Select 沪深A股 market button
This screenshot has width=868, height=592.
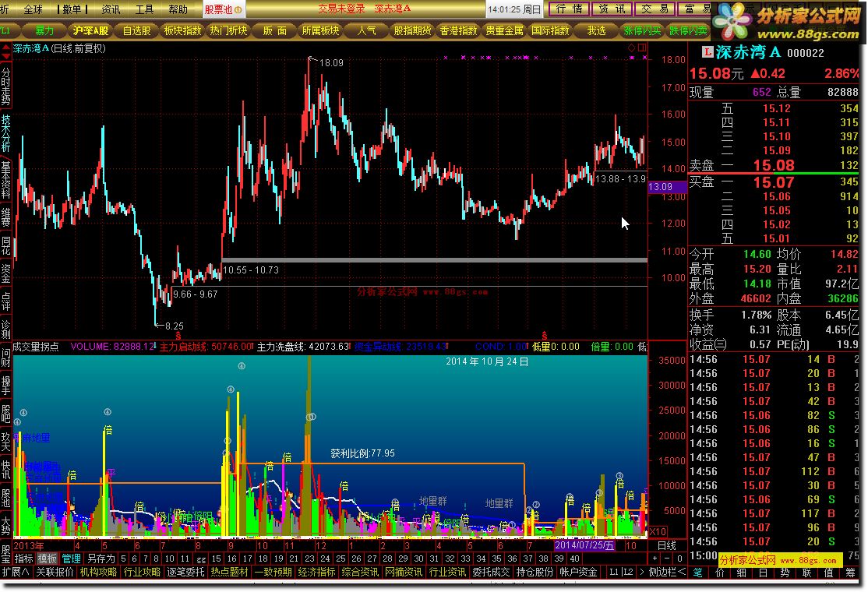[91, 31]
